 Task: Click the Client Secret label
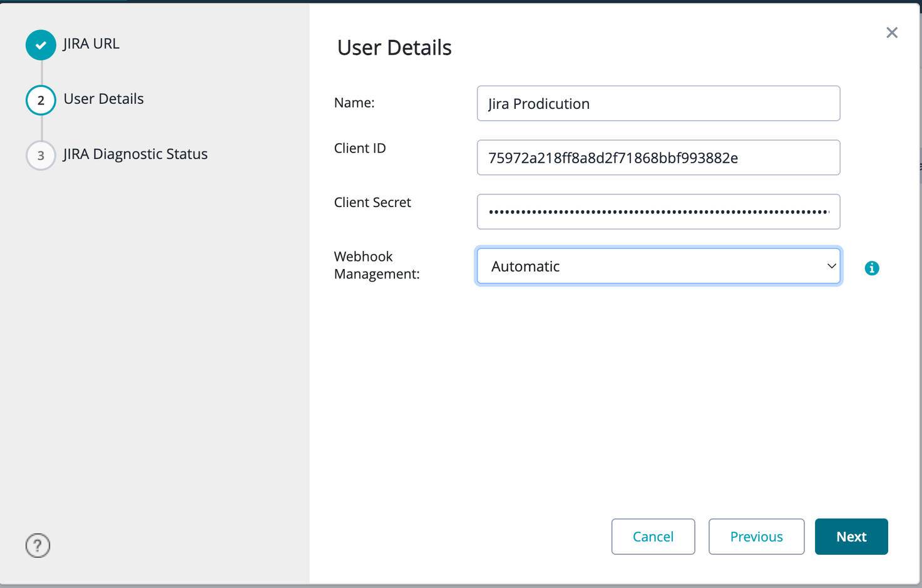tap(372, 203)
